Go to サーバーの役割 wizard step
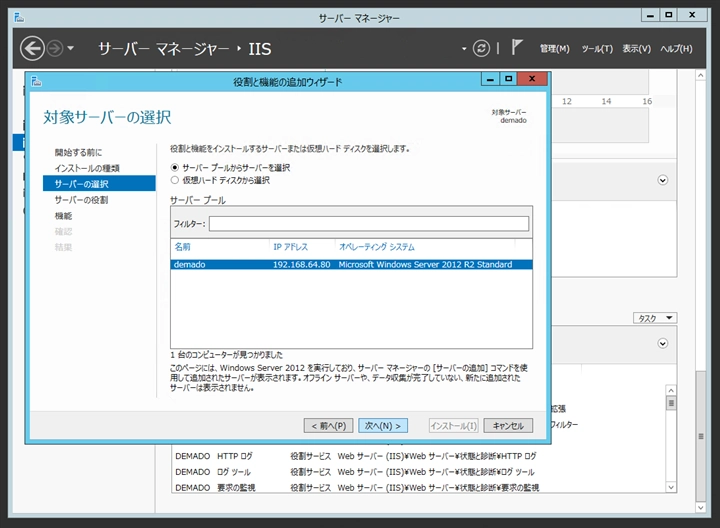Screen dimensions: 720x528 pos(81,200)
